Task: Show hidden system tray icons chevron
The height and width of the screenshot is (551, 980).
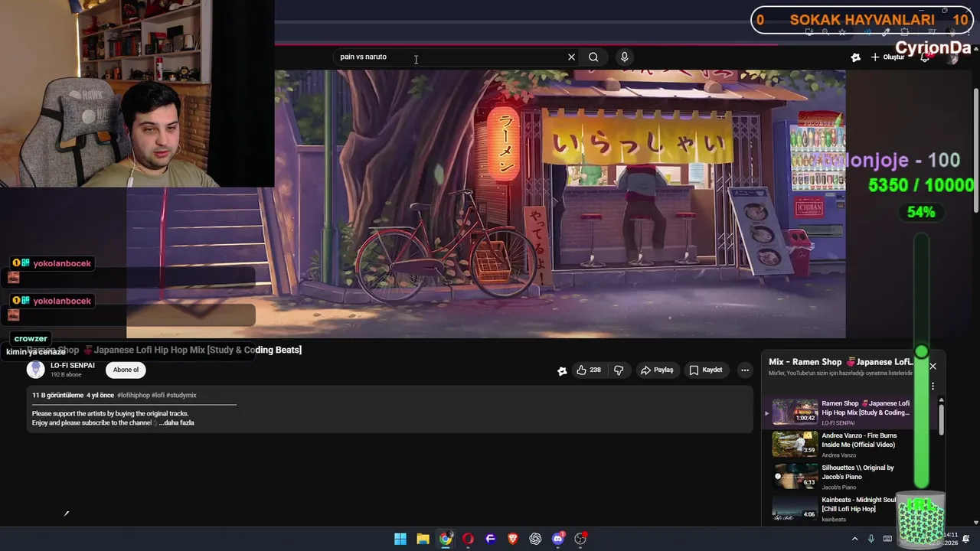Action: pos(854,539)
